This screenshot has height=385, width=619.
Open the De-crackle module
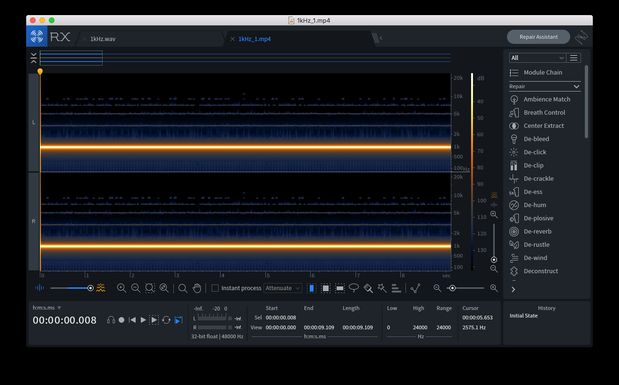pos(531,178)
